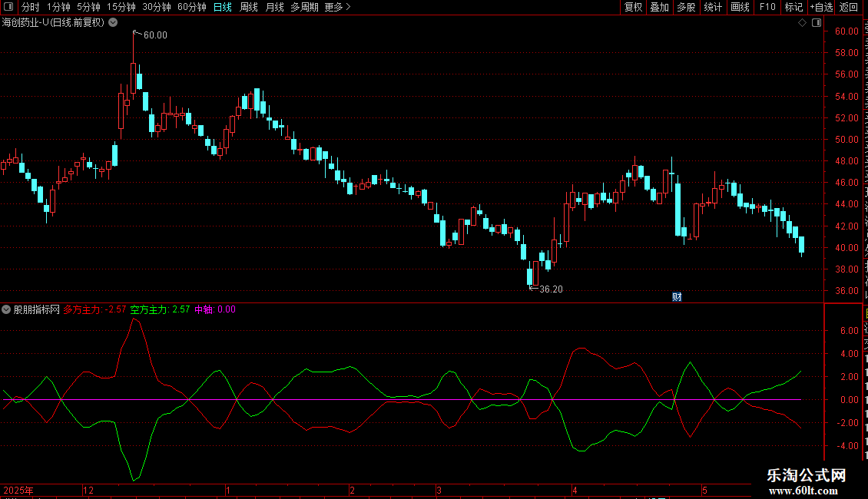Switch to 月线 monthly chart
The image size is (868, 499).
274,7
